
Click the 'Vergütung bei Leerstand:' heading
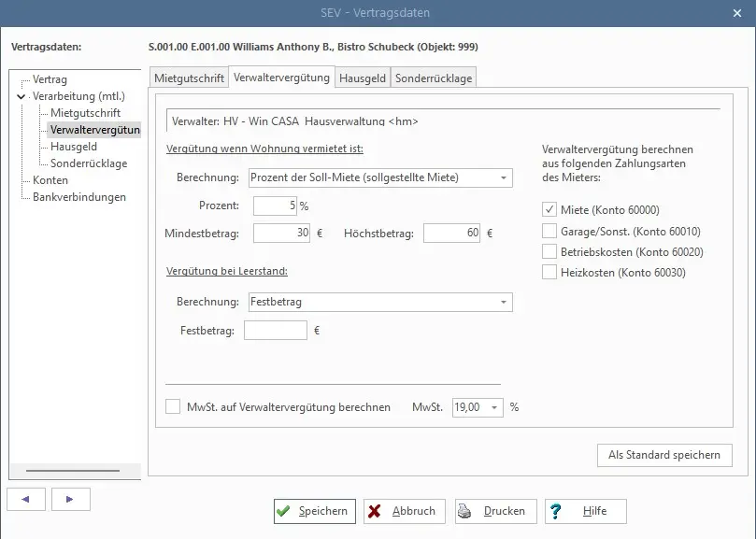pyautogui.click(x=226, y=271)
